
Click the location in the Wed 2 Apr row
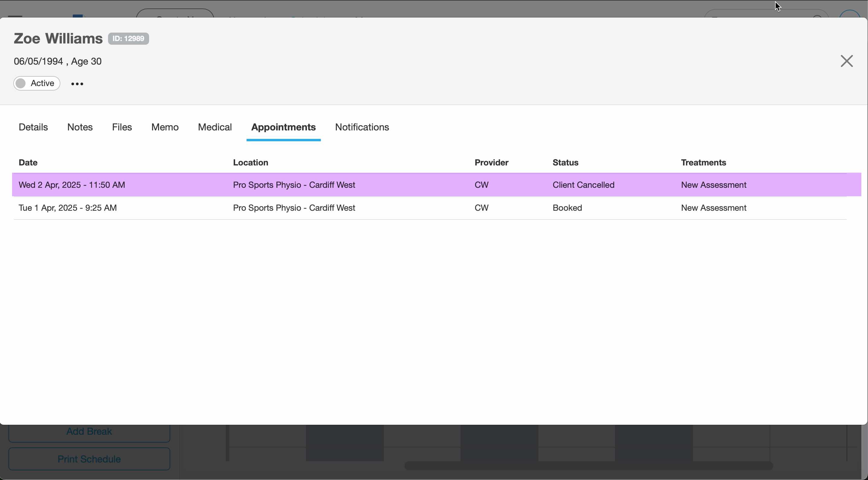(294, 185)
